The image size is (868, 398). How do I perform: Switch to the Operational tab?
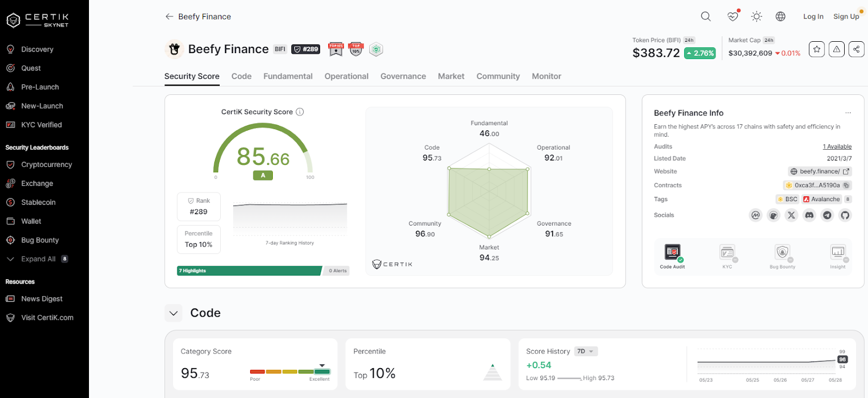click(347, 76)
